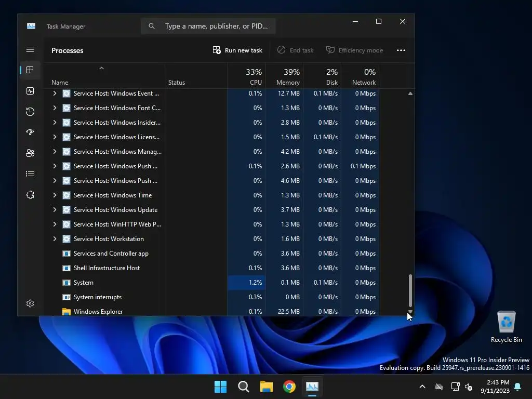
Task: Select the Processes page icon in sidebar
Action: pyautogui.click(x=30, y=70)
